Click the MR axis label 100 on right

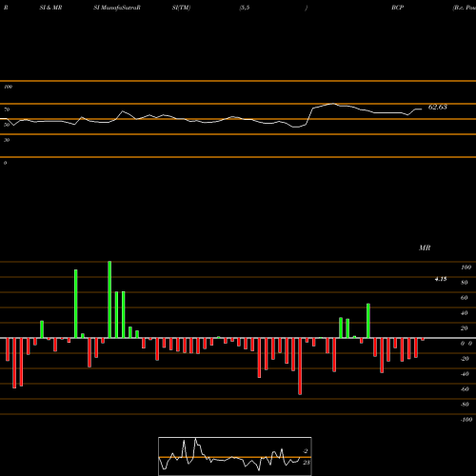tap(466, 268)
